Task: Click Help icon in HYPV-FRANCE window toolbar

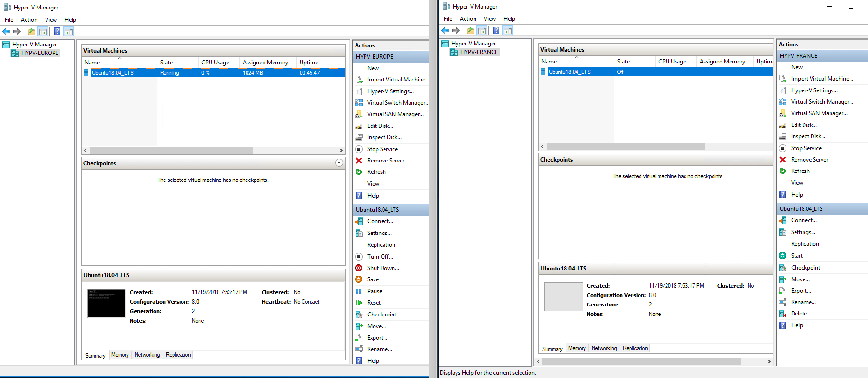Action: point(496,31)
